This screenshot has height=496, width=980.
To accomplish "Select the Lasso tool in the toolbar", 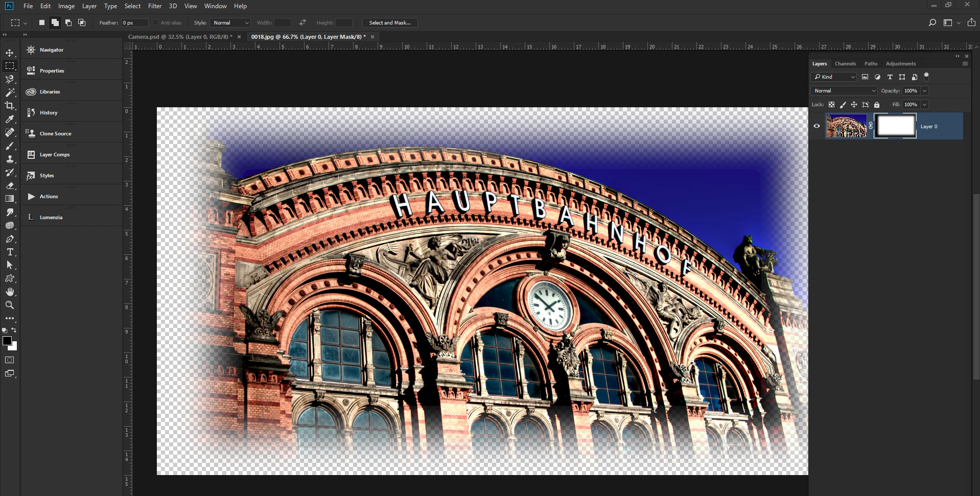I will 10,79.
